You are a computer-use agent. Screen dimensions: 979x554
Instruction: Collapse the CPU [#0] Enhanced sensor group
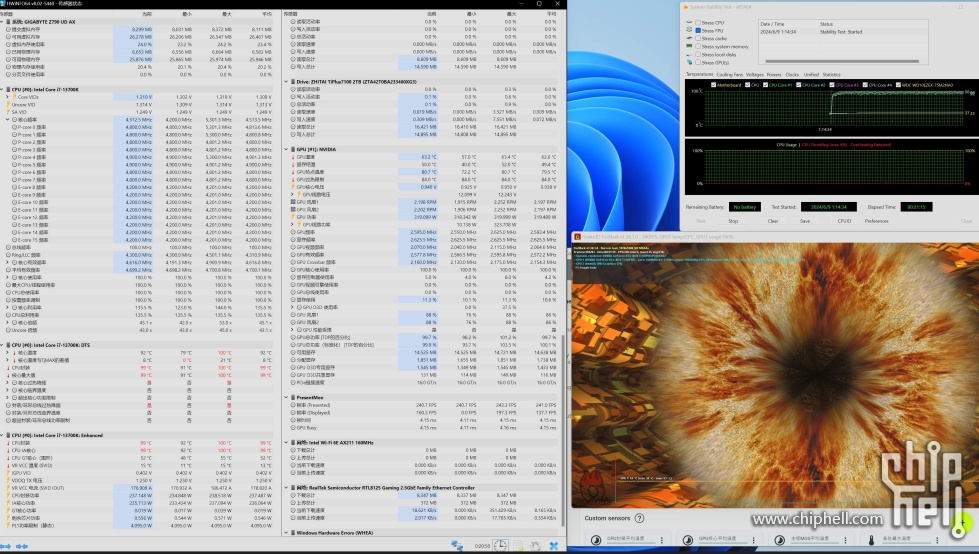click(2, 435)
